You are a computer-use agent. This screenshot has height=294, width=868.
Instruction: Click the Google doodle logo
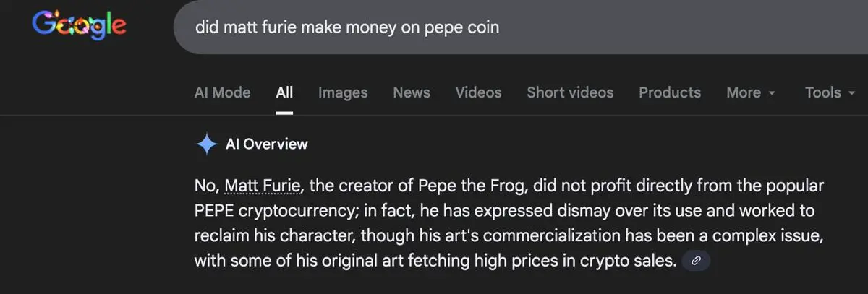(80, 27)
